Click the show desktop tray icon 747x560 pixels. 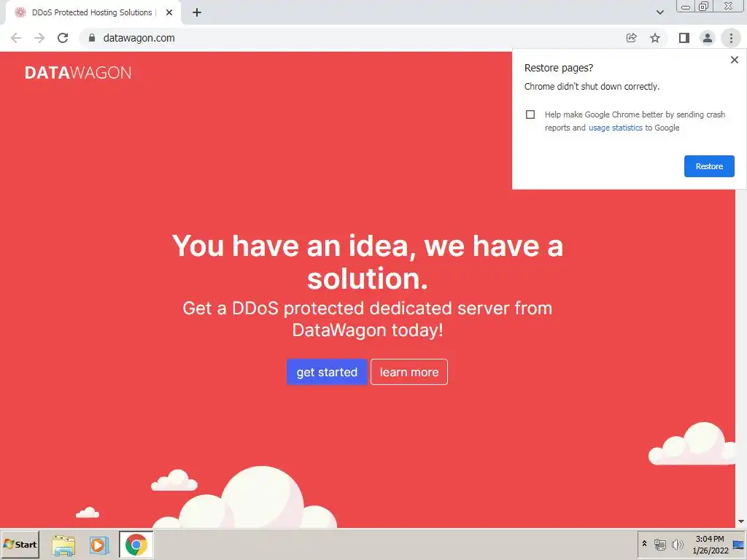(x=738, y=544)
